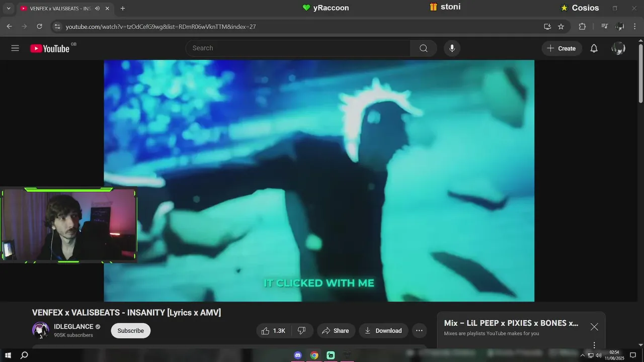Click the YouTube search field
The image size is (644, 362).
click(x=298, y=48)
